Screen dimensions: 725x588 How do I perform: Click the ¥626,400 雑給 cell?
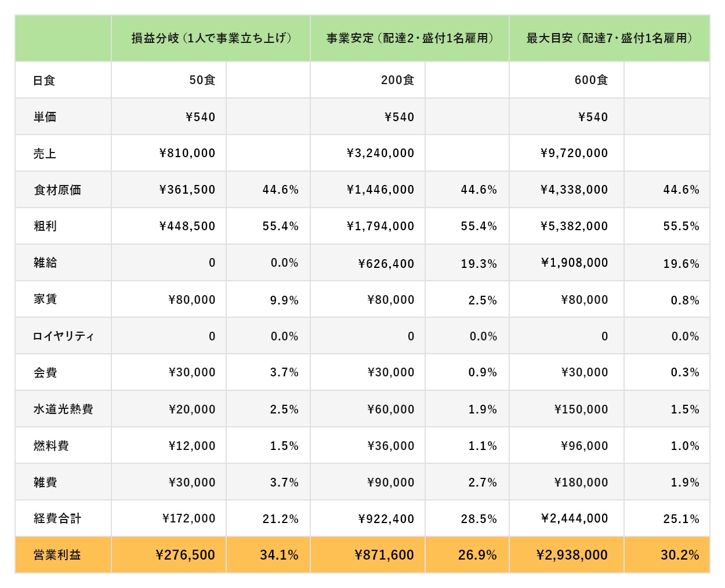pos(386,264)
